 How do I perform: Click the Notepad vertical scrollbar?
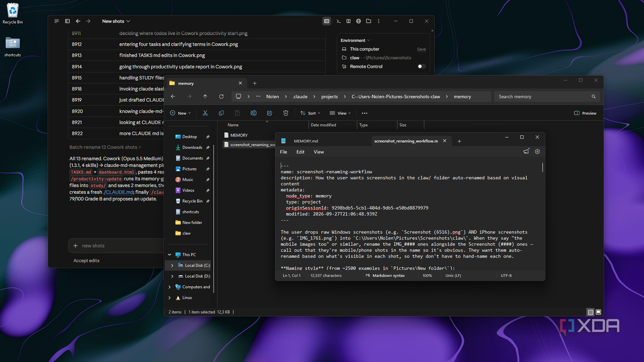(542, 167)
